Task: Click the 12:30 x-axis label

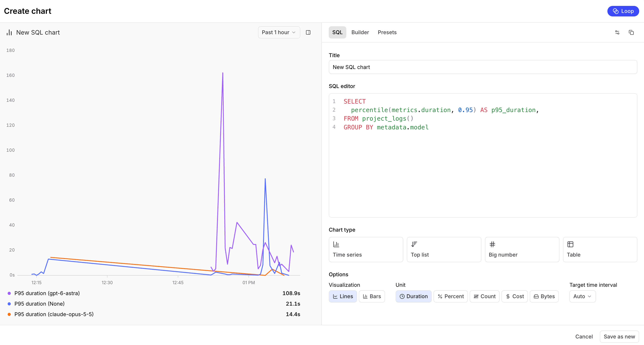Action: (107, 283)
